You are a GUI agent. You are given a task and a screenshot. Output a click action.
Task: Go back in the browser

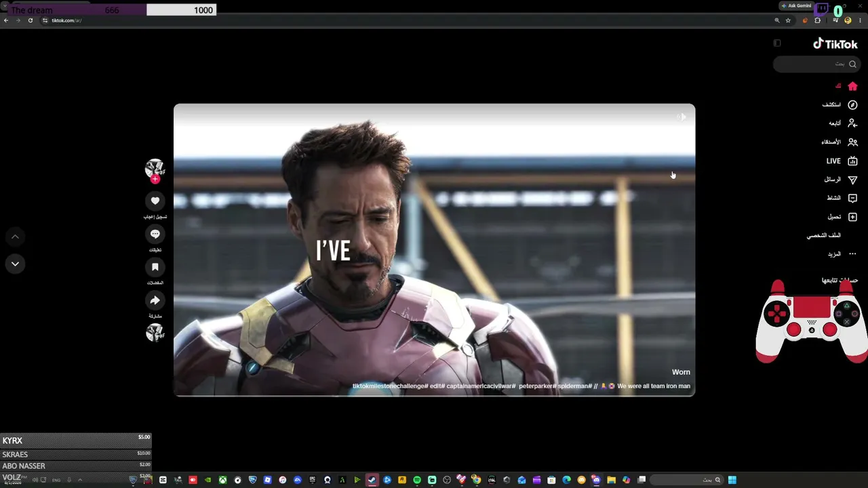click(6, 20)
